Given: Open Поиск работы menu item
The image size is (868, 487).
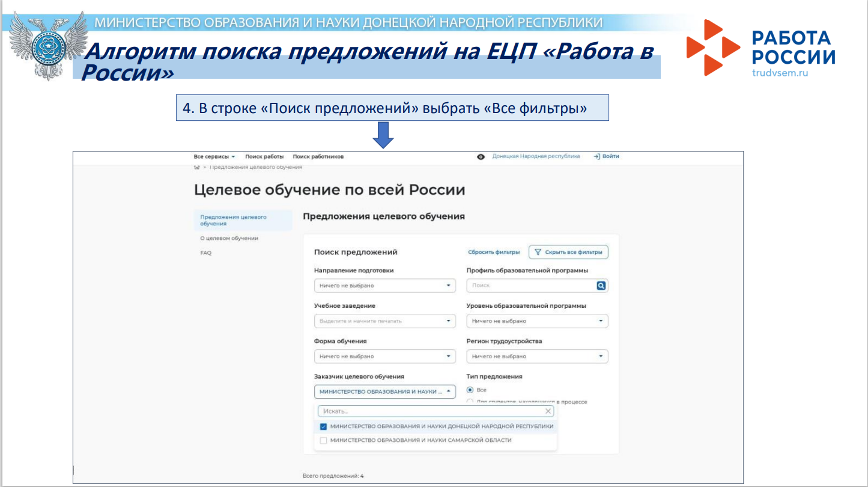Looking at the screenshot, I should point(264,156).
